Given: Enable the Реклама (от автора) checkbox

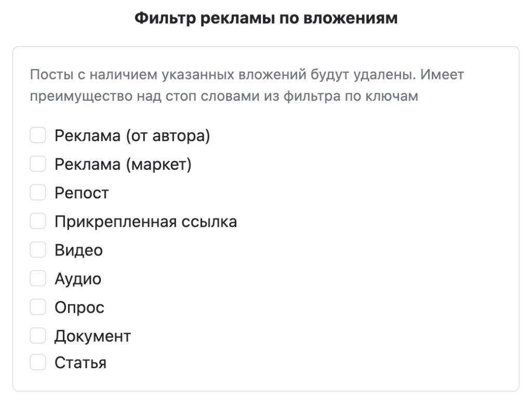Looking at the screenshot, I should 38,136.
